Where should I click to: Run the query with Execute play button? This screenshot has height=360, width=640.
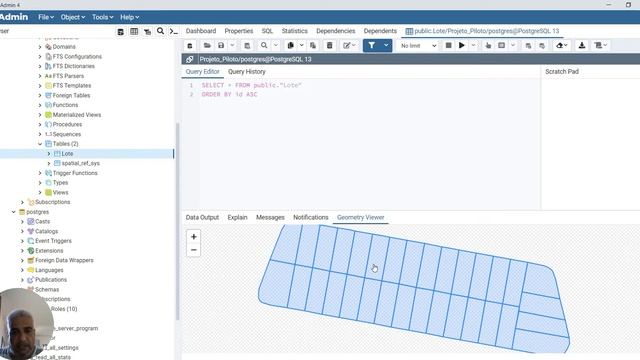coord(462,45)
